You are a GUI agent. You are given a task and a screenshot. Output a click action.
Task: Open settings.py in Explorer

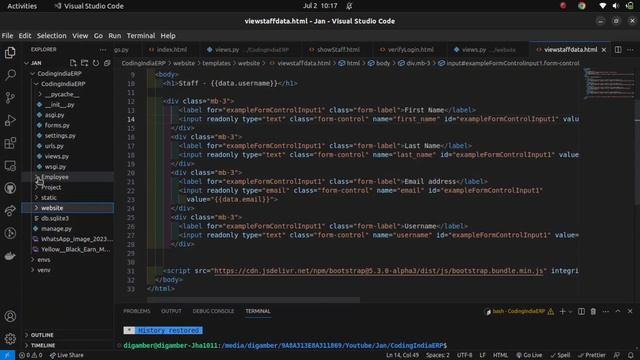pyautogui.click(x=60, y=136)
